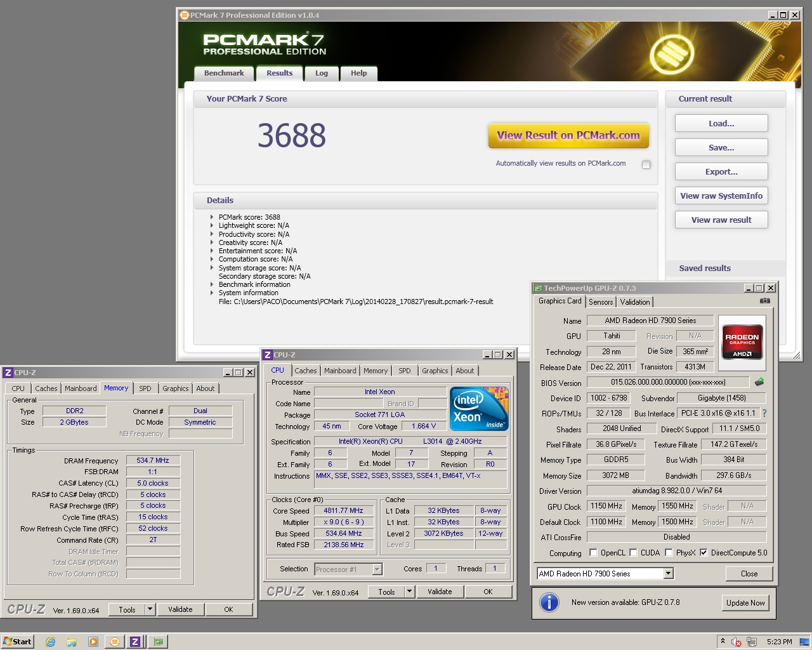Open Tools dropdown arrow in CPU-Z Memory window
Screen dimensions: 812x650
click(x=150, y=609)
